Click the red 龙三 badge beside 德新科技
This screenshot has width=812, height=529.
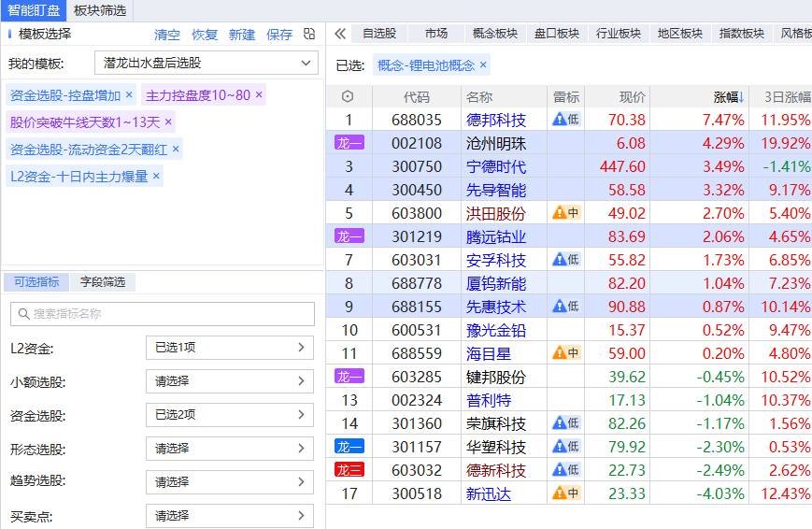click(x=349, y=470)
